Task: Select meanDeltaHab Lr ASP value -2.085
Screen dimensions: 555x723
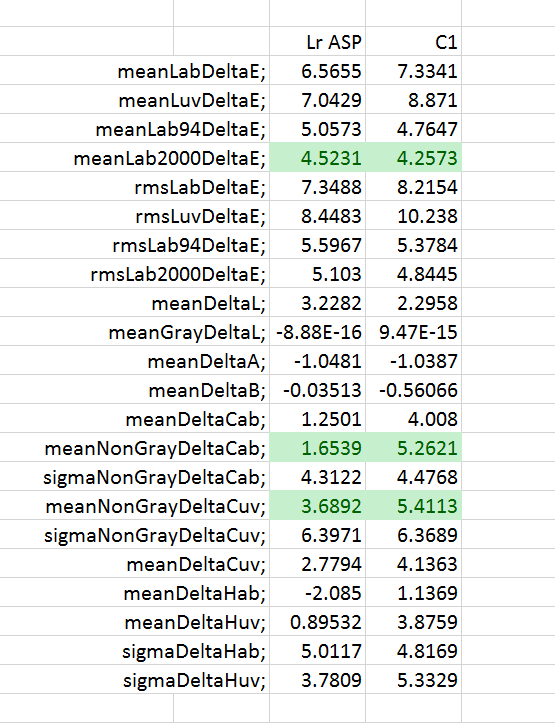Action: click(x=318, y=593)
